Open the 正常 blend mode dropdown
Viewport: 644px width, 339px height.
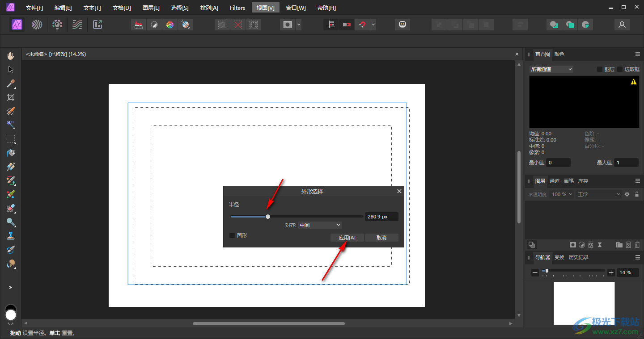click(x=598, y=194)
